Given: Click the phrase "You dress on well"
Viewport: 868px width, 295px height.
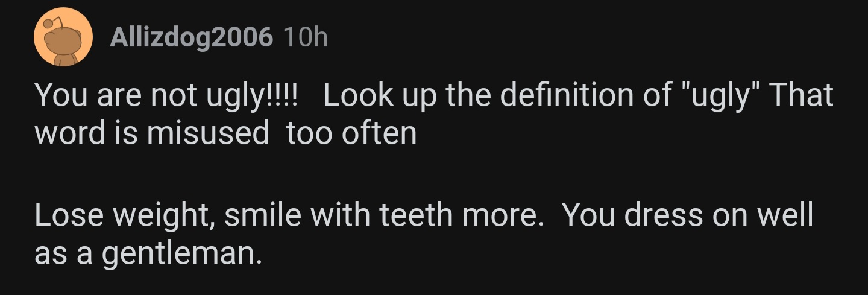Looking at the screenshot, I should (x=687, y=215).
